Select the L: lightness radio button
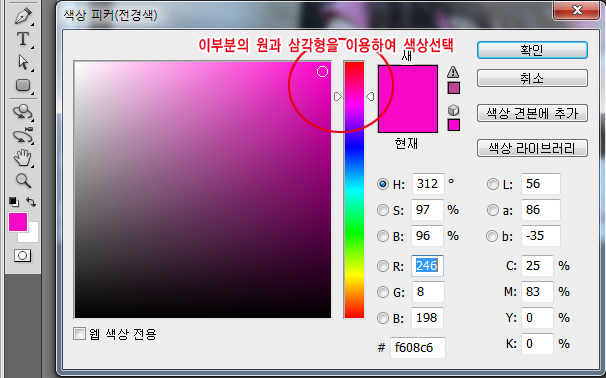 [493, 184]
